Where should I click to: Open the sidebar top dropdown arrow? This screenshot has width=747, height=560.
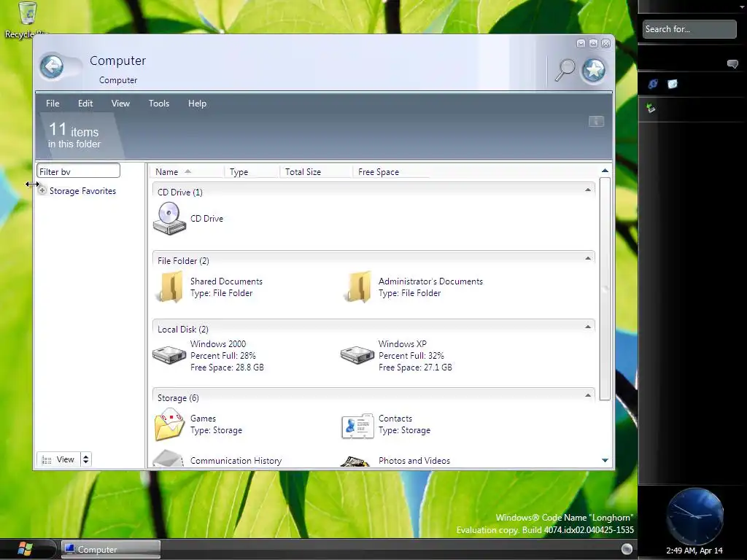point(742,7)
